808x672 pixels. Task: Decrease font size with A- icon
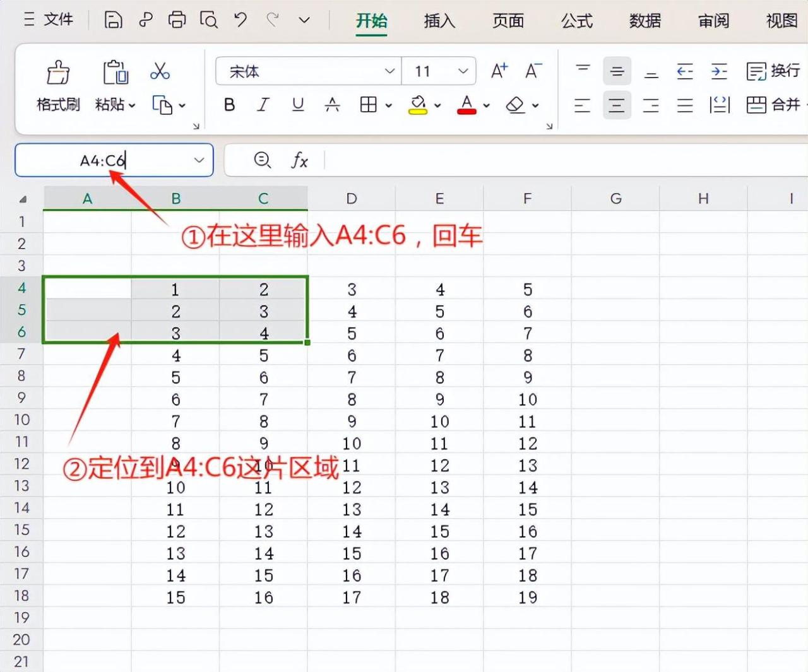click(x=533, y=71)
